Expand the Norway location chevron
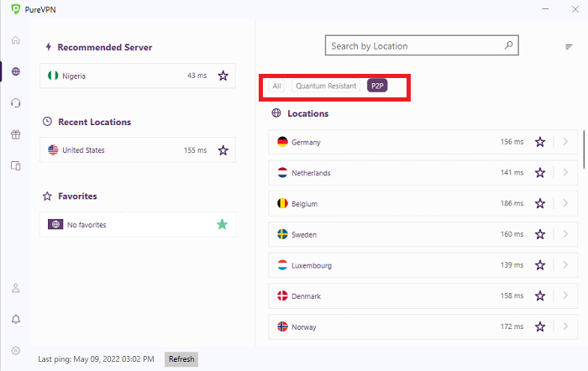Viewport: 588px width, 371px height. [x=565, y=327]
